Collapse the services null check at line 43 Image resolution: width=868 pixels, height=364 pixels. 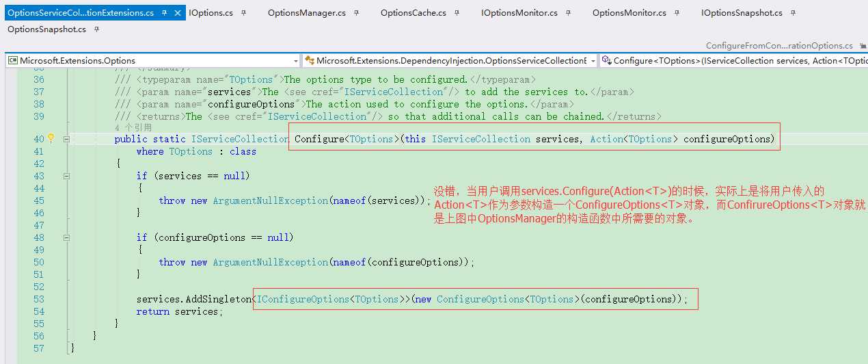66,176
